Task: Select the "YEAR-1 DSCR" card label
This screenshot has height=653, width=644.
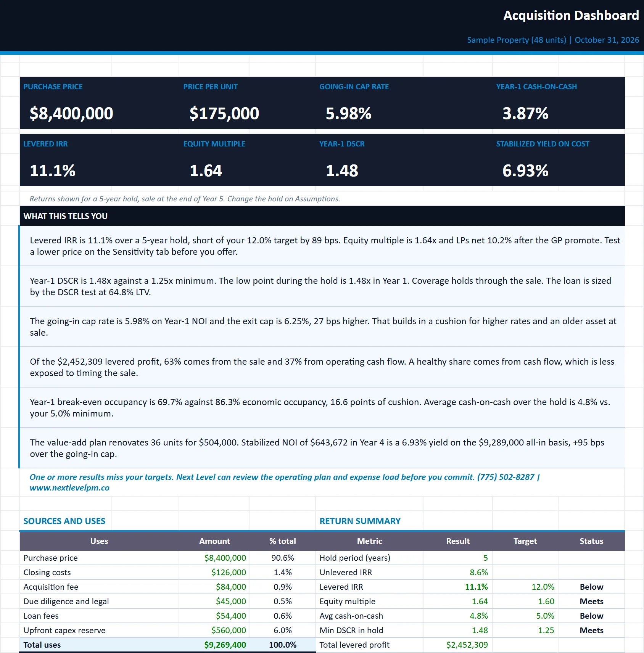Action: click(x=342, y=144)
